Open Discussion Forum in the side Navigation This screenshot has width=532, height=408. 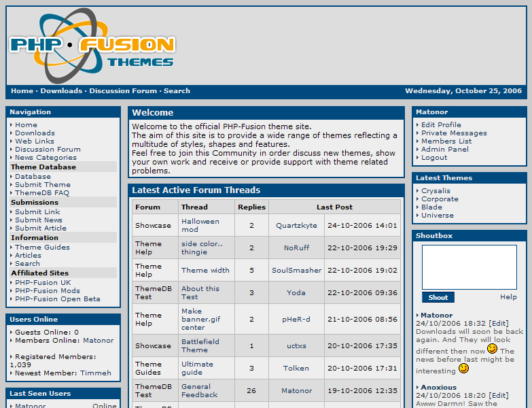pos(48,150)
